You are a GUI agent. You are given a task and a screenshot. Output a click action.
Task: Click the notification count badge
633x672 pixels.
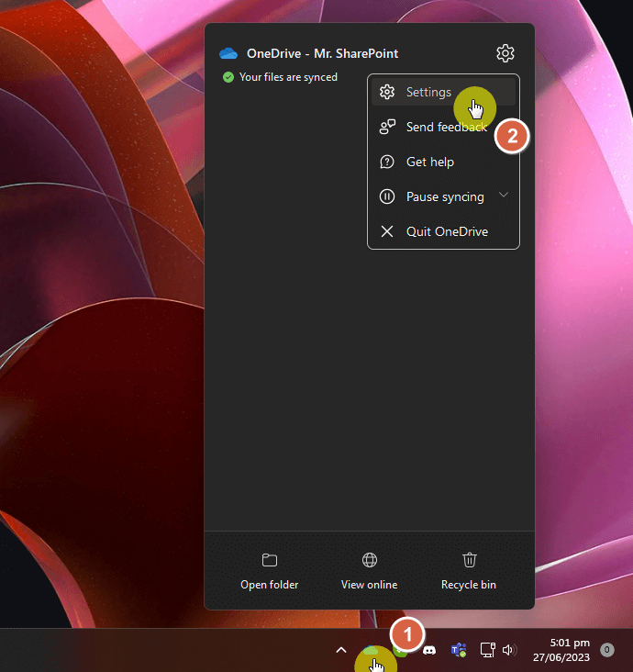click(x=607, y=650)
